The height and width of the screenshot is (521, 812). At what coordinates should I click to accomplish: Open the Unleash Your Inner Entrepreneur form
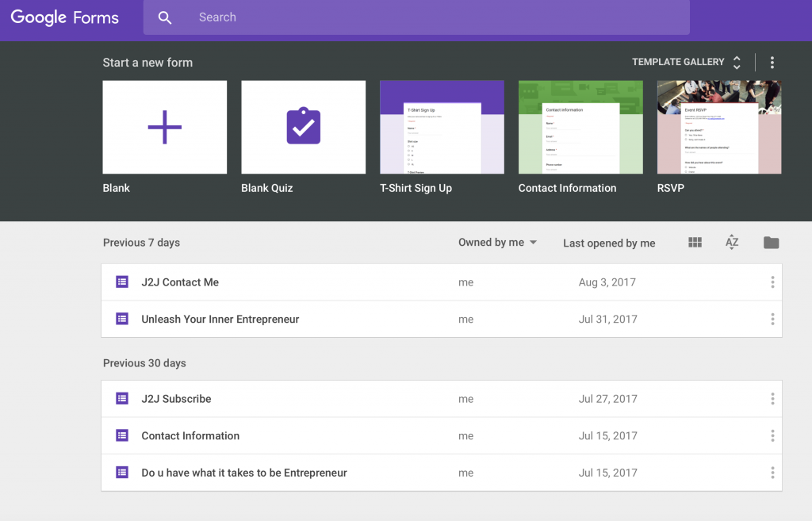coord(442,319)
